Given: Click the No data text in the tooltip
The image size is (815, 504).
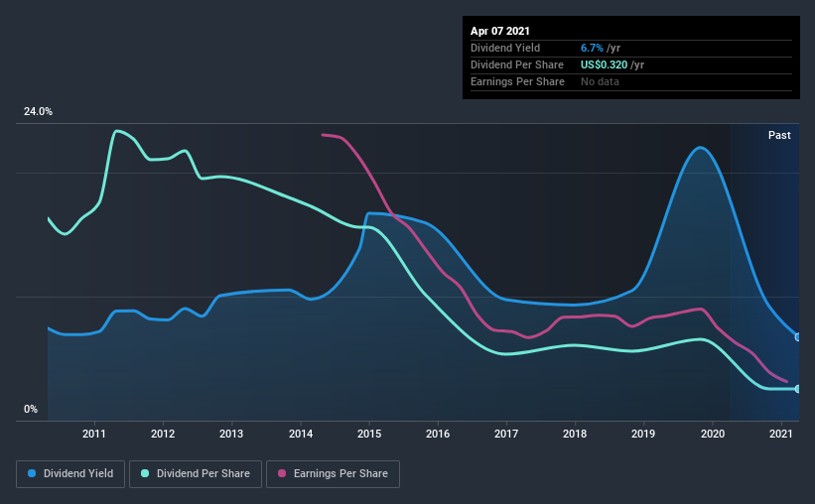Looking at the screenshot, I should [601, 81].
